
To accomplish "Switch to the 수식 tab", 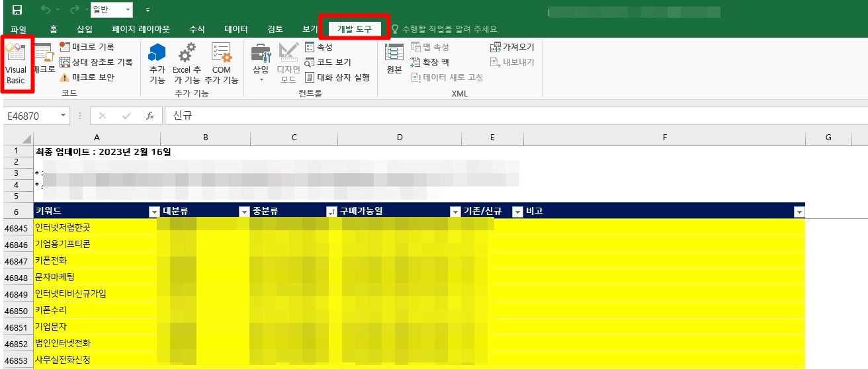I will 197,29.
